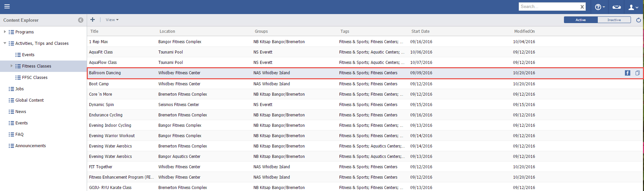
Task: Clear the search box with X
Action: click(x=582, y=7)
